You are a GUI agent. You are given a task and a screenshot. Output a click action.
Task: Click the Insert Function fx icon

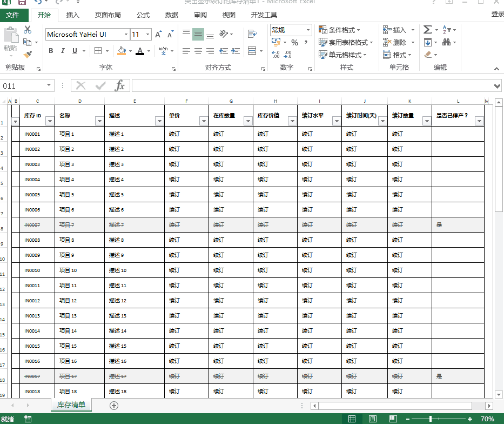(x=119, y=86)
